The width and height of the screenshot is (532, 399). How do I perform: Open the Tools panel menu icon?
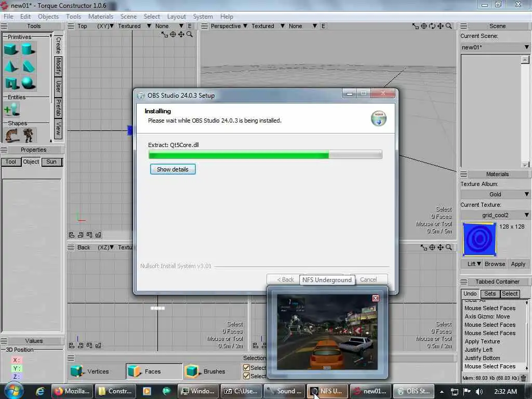click(x=4, y=26)
